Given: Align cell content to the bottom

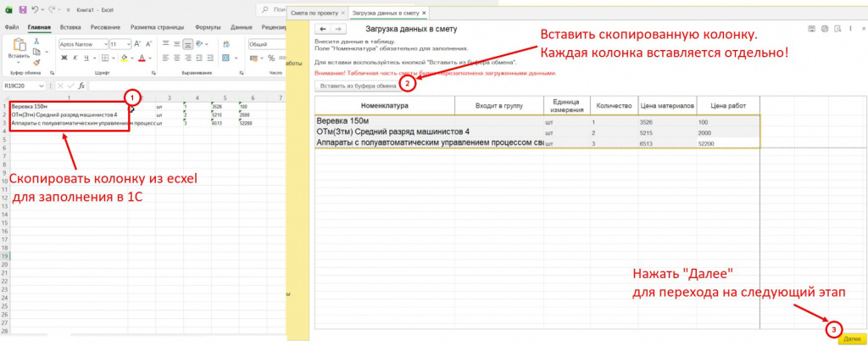Looking at the screenshot, I should [x=188, y=44].
